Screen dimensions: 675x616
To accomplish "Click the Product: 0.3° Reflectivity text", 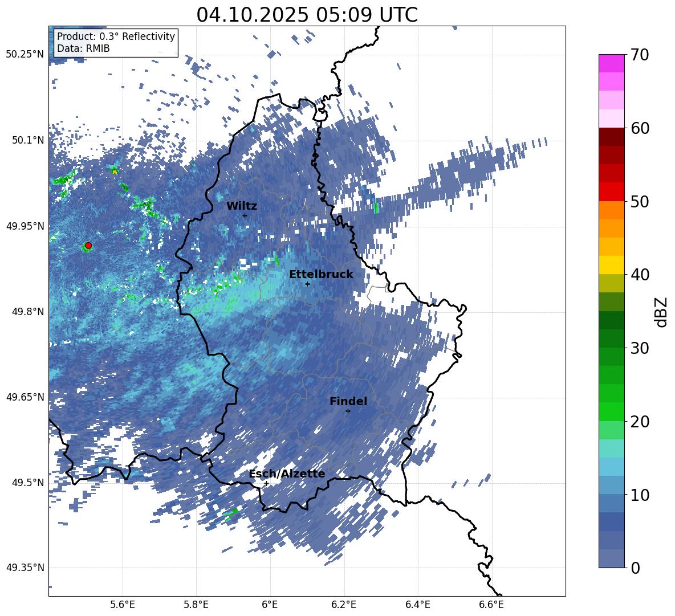I will (x=116, y=36).
